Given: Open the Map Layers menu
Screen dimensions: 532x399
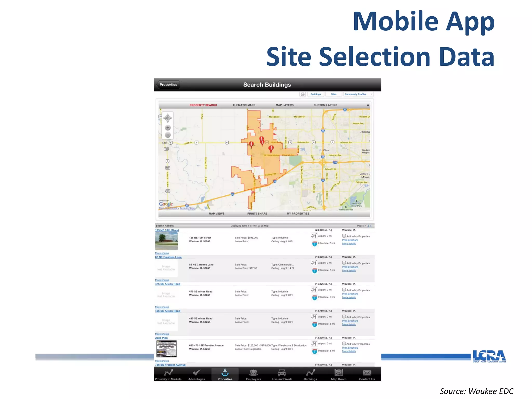Looking at the screenshot, I should (284, 105).
